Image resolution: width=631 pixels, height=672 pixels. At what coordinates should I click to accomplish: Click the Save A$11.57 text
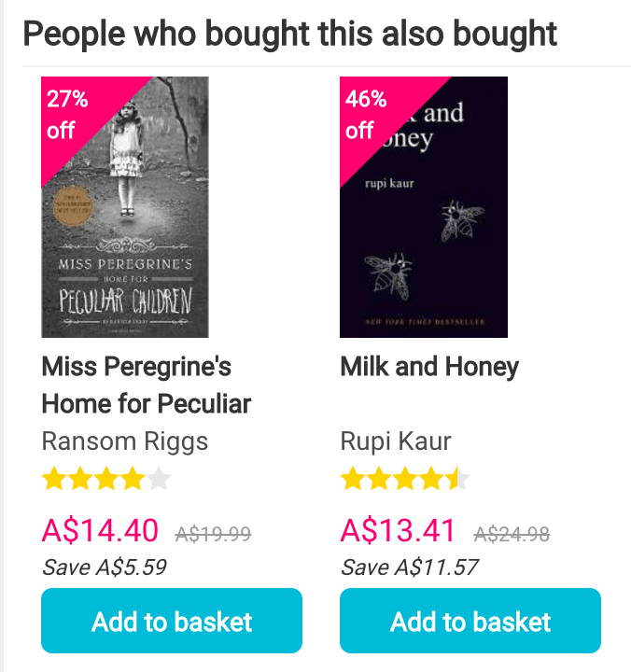click(409, 567)
